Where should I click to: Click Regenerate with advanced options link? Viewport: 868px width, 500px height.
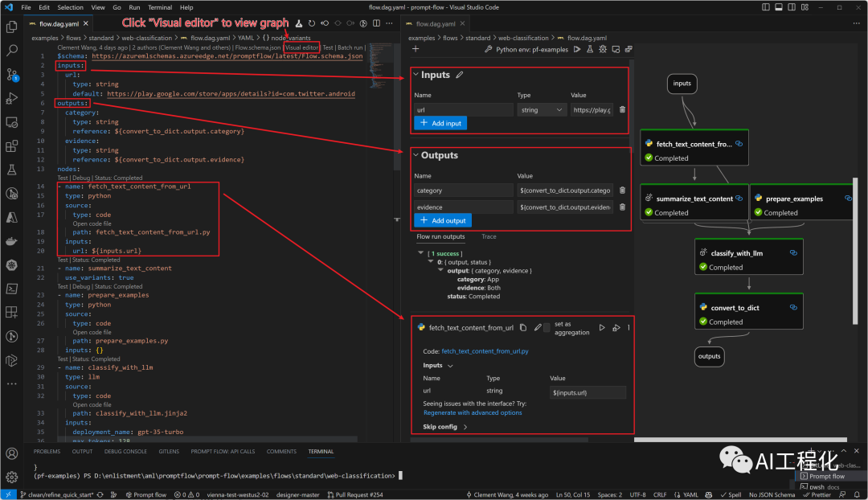click(473, 412)
